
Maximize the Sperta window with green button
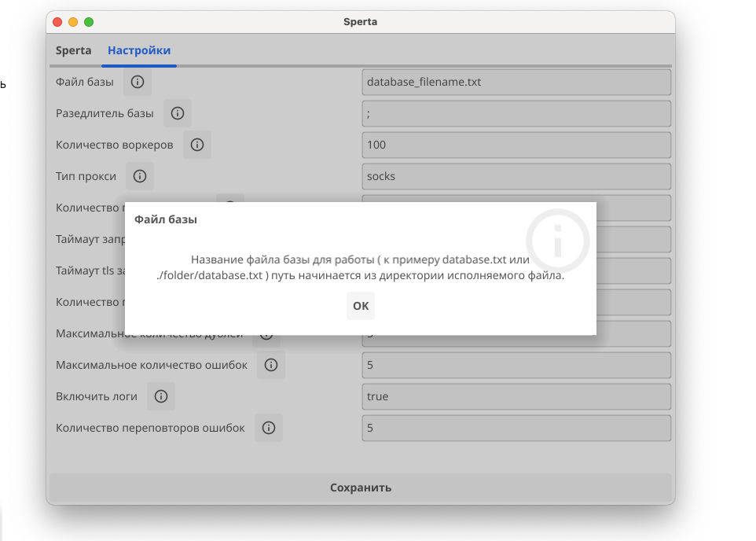pos(89,22)
